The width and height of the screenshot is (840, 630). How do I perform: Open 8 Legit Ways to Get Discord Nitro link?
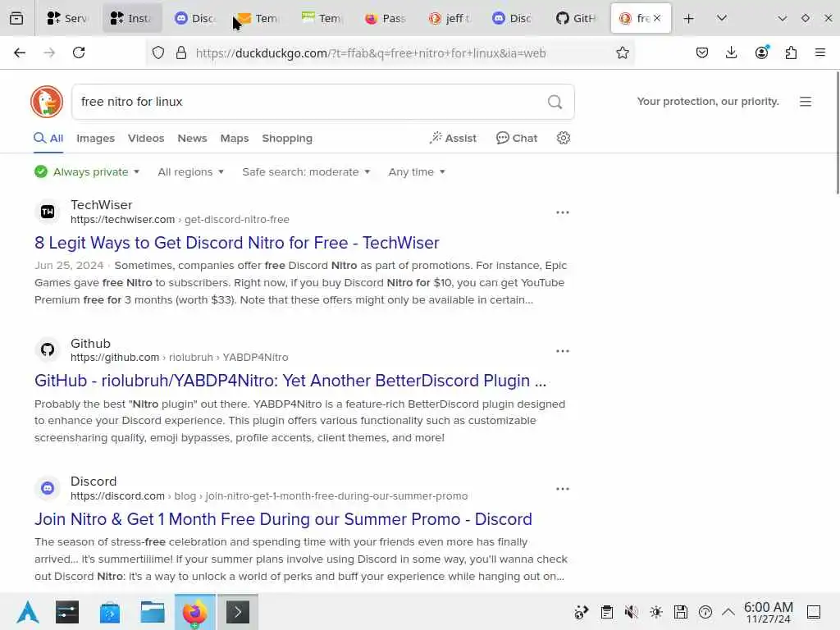[237, 243]
